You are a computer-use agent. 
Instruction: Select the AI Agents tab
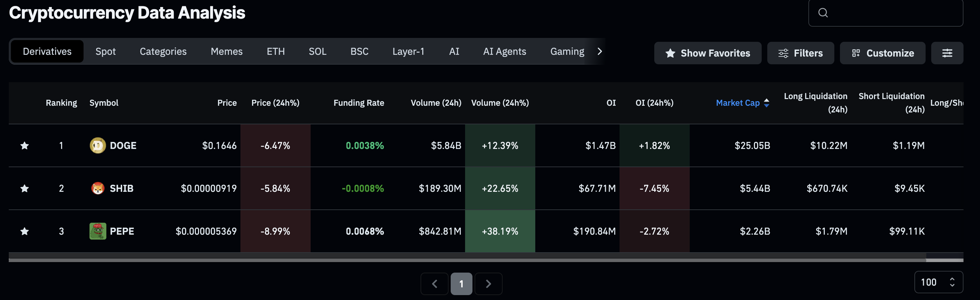(504, 51)
